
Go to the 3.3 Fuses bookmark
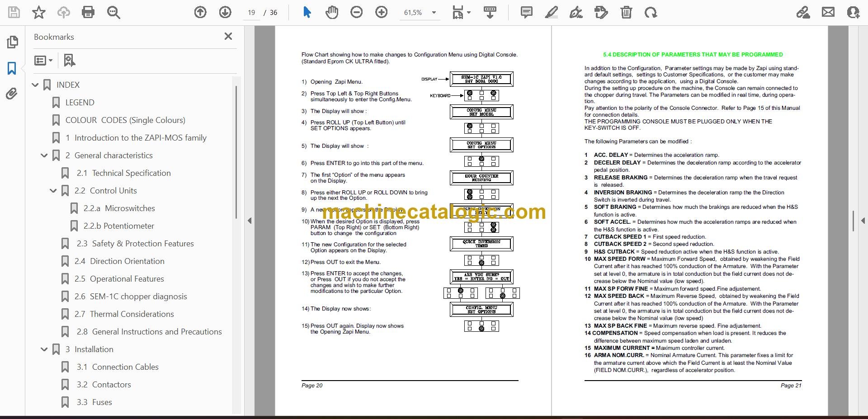[94, 402]
